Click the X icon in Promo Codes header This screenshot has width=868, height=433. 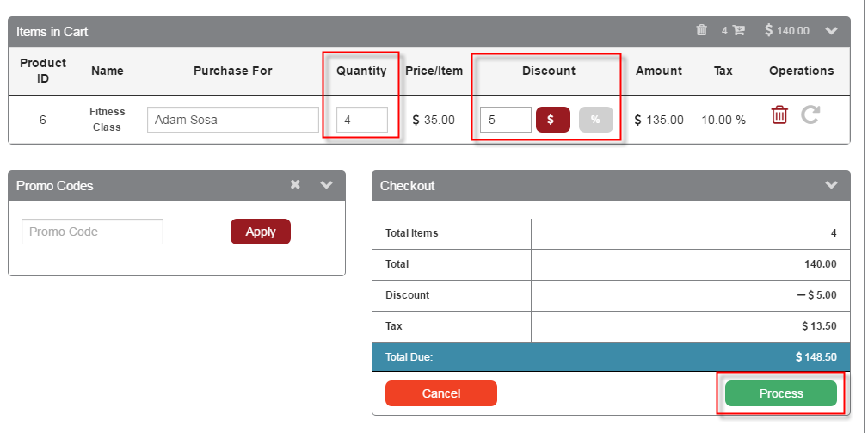pyautogui.click(x=295, y=185)
